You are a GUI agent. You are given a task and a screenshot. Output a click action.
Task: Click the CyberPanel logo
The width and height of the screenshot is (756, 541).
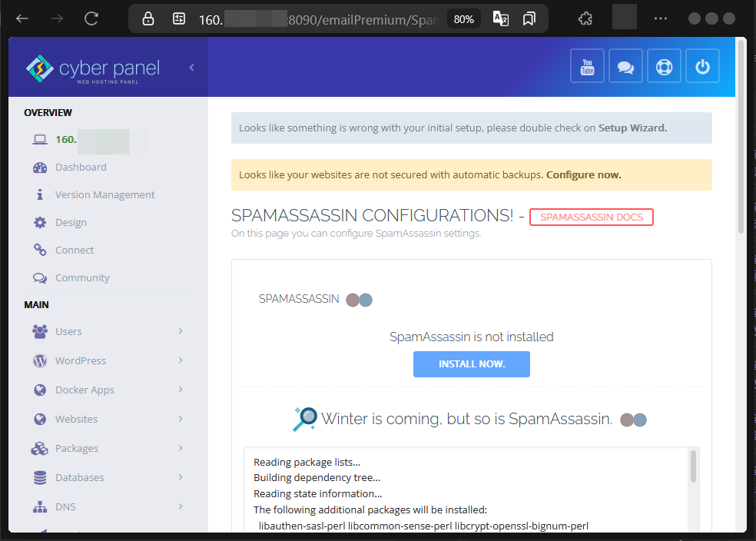pyautogui.click(x=92, y=69)
